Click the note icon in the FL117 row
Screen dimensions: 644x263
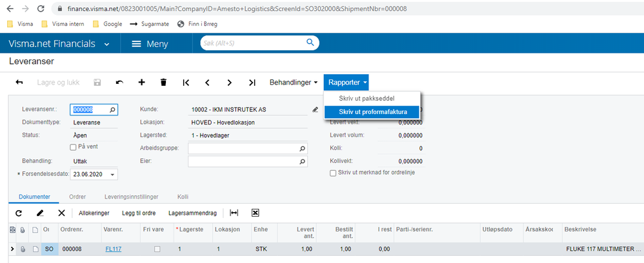click(x=35, y=249)
